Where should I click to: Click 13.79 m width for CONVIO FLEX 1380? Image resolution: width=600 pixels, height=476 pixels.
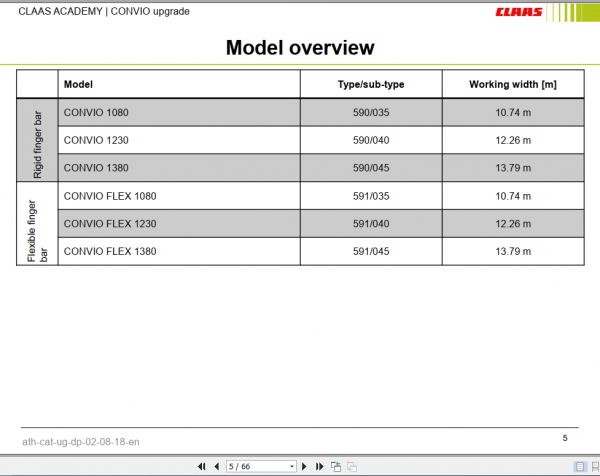pyautogui.click(x=513, y=251)
